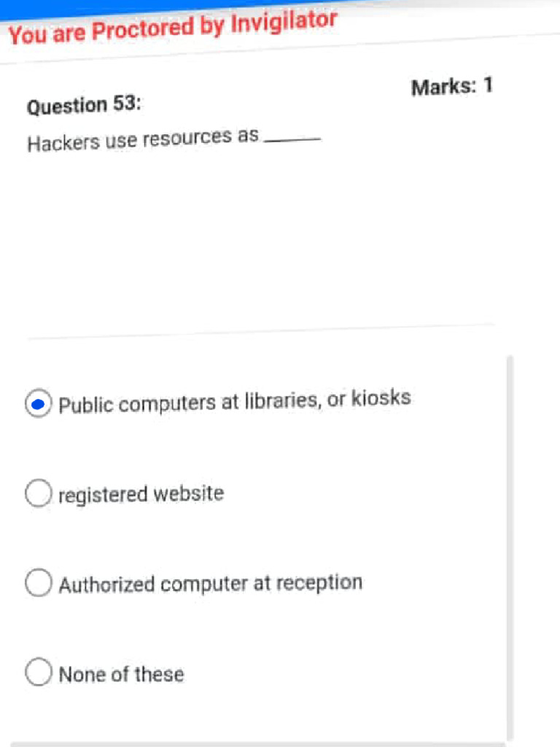Click the "registered website" answer text
The width and height of the screenshot is (560, 747).
coord(141,495)
